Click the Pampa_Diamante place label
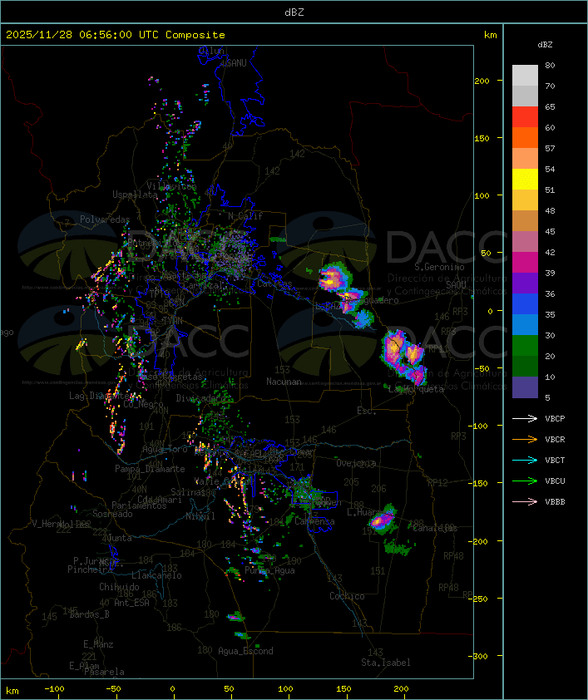 (150, 469)
